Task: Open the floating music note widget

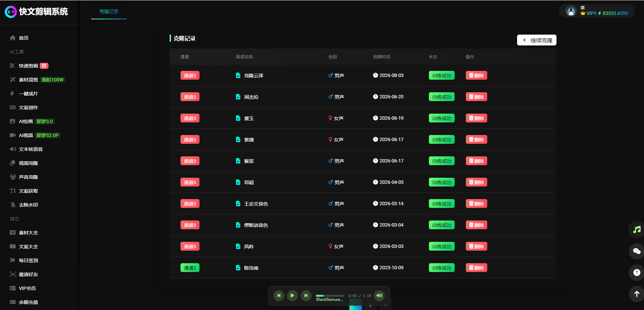Action: (x=637, y=230)
